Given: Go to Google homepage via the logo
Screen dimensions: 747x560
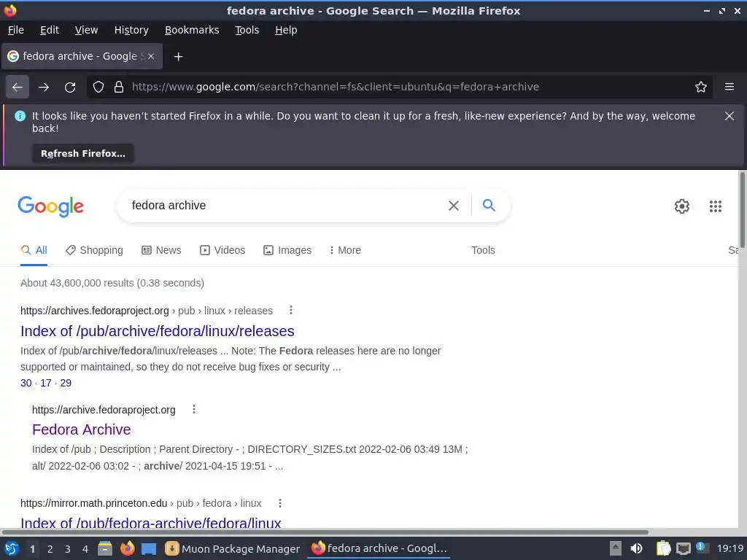Looking at the screenshot, I should (x=51, y=206).
